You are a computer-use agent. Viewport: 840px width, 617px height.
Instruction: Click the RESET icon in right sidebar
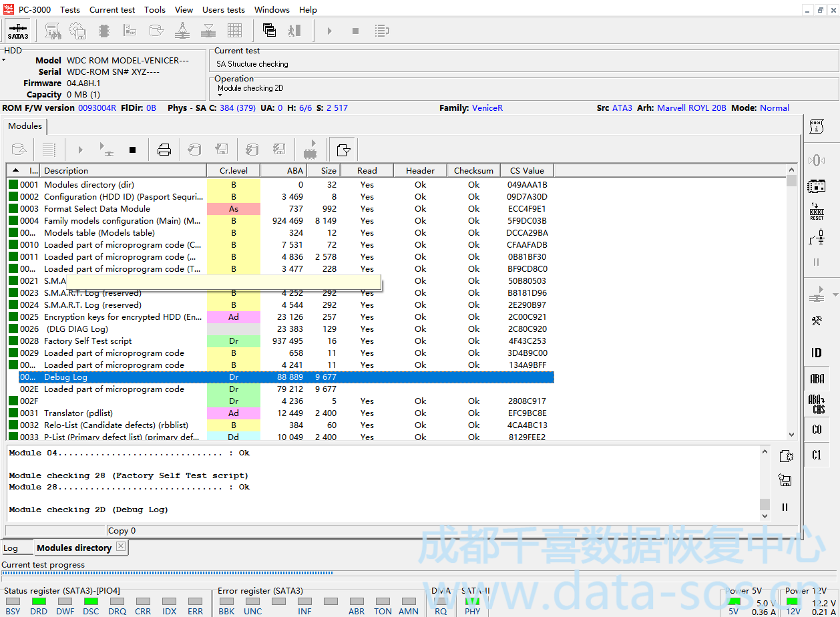[x=817, y=212]
